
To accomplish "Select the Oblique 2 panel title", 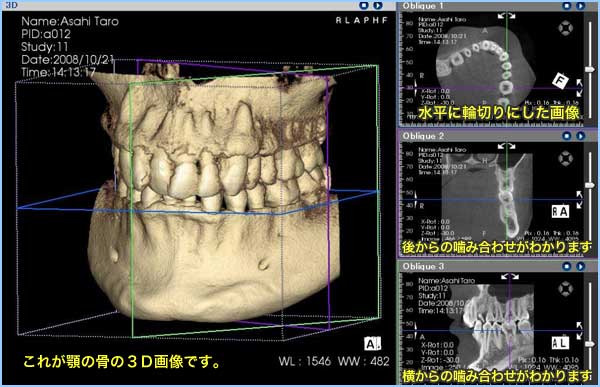I will tap(423, 136).
